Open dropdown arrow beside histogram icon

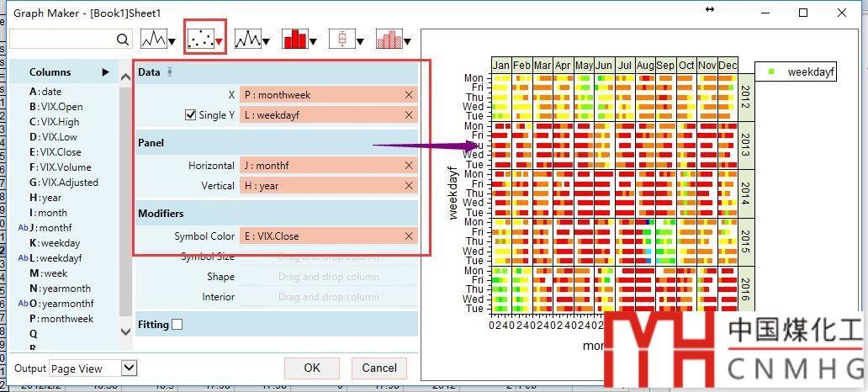(407, 41)
